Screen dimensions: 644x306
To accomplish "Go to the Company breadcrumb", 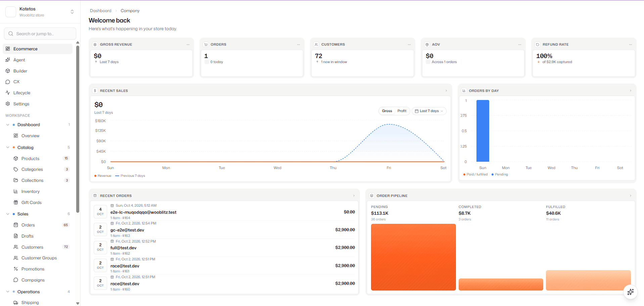I will click(130, 11).
